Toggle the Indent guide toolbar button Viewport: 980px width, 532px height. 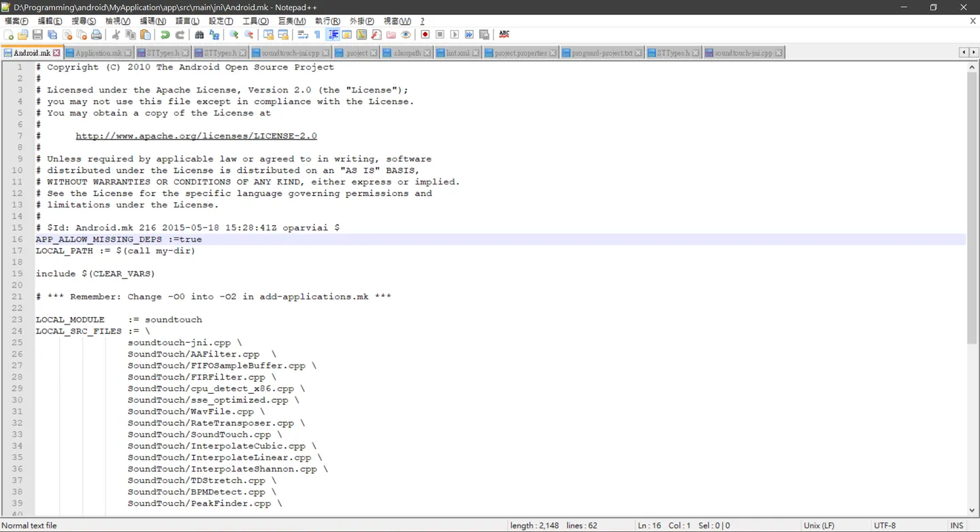(333, 35)
